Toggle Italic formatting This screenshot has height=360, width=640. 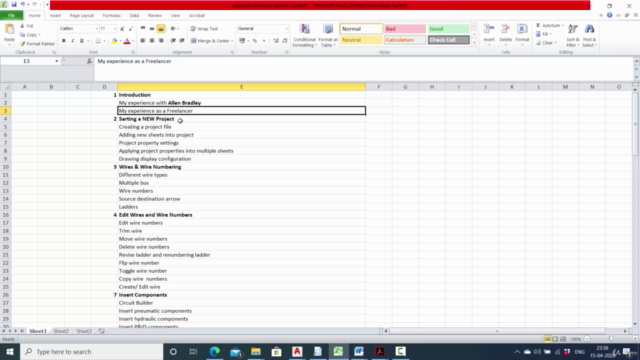coord(73,41)
